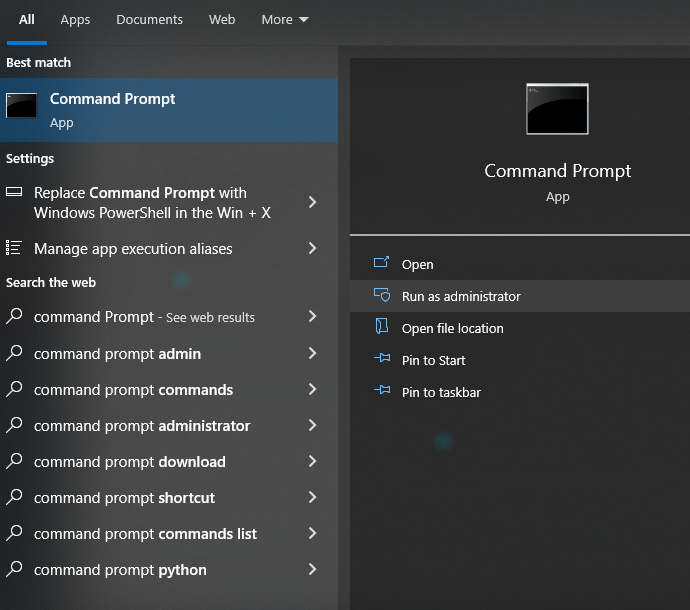Click 'command Prompt - See web results' suggestion
The width and height of the screenshot is (690, 610).
click(x=169, y=316)
